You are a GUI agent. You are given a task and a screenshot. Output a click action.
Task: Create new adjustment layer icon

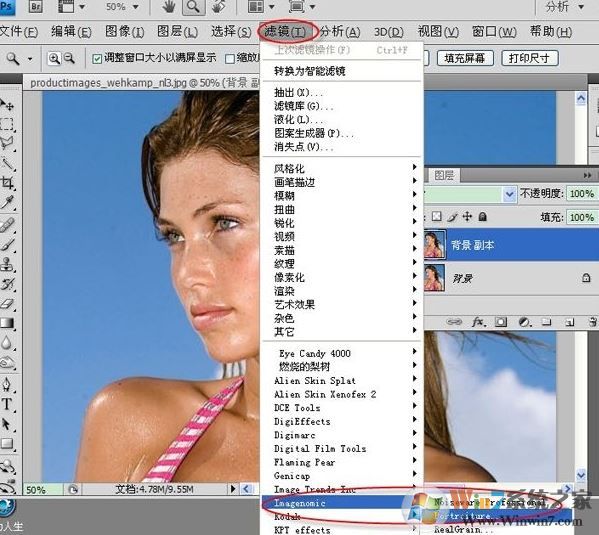pyautogui.click(x=525, y=322)
